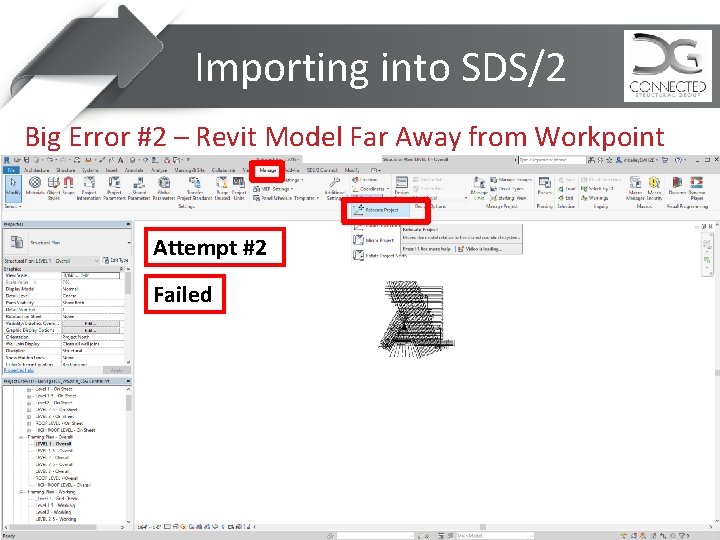Open Manage Links
720x540 pixels.
(x=478, y=188)
